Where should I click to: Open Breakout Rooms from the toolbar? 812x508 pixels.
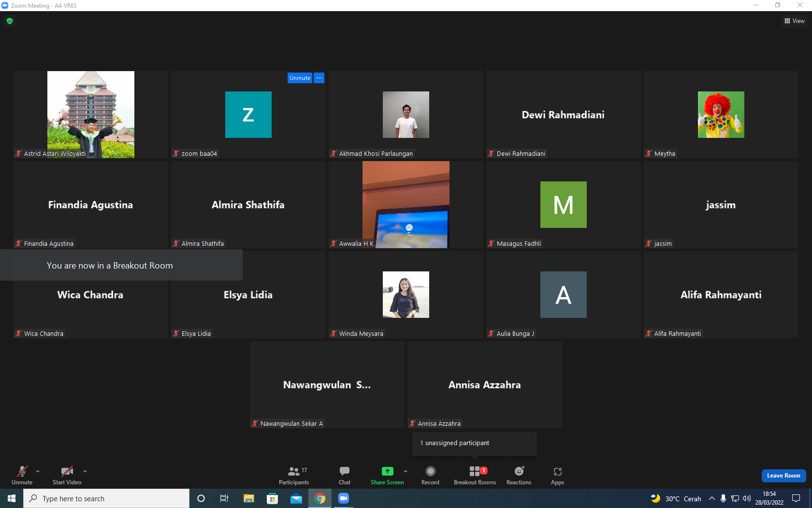pyautogui.click(x=475, y=476)
